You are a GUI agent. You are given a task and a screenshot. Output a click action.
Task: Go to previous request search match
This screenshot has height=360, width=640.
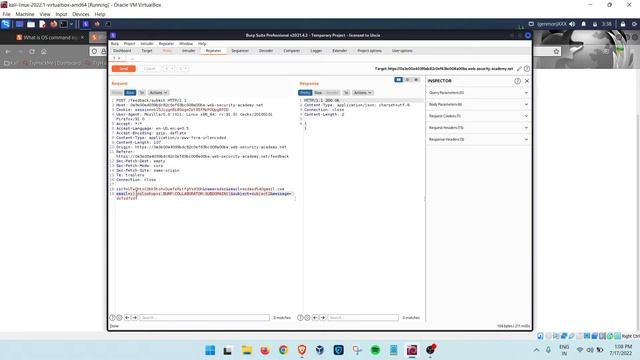tap(127, 318)
